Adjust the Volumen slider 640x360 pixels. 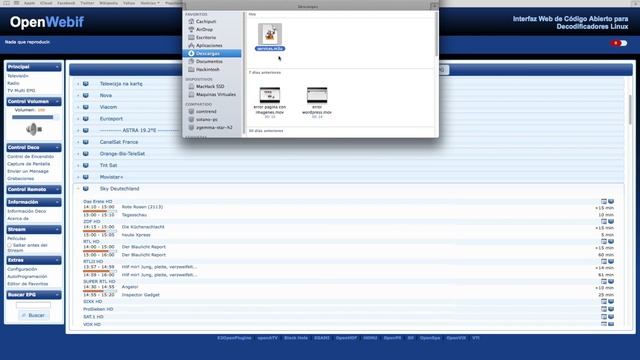[34, 117]
